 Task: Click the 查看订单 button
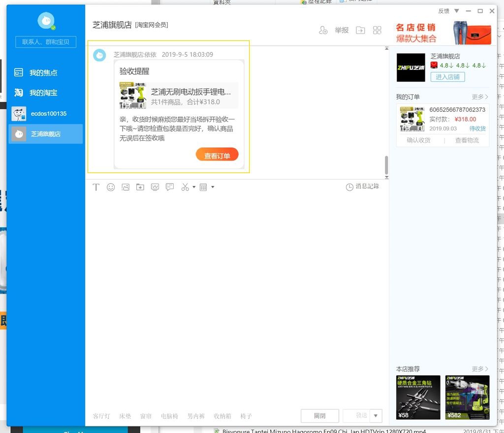(217, 155)
